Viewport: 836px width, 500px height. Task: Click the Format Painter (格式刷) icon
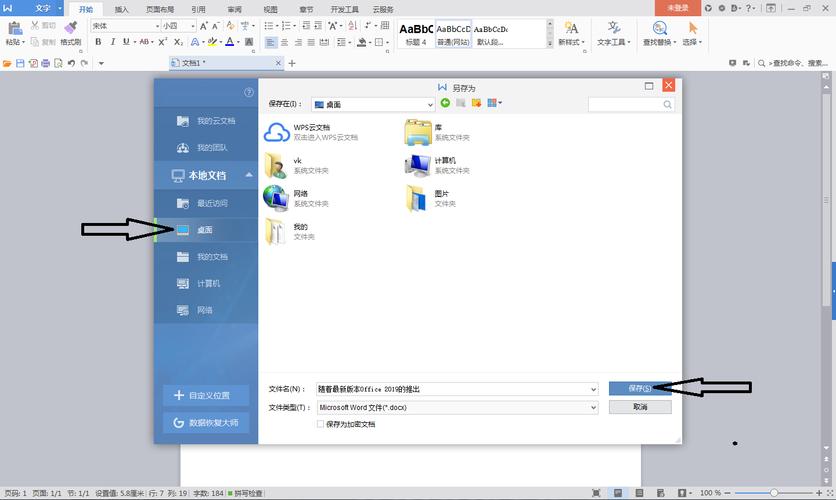pyautogui.click(x=70, y=28)
